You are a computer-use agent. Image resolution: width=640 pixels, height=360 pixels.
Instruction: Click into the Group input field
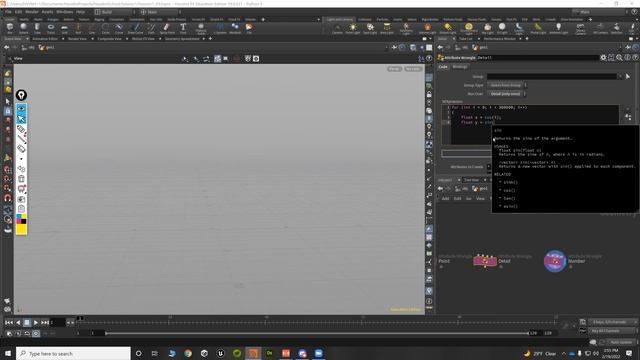551,76
